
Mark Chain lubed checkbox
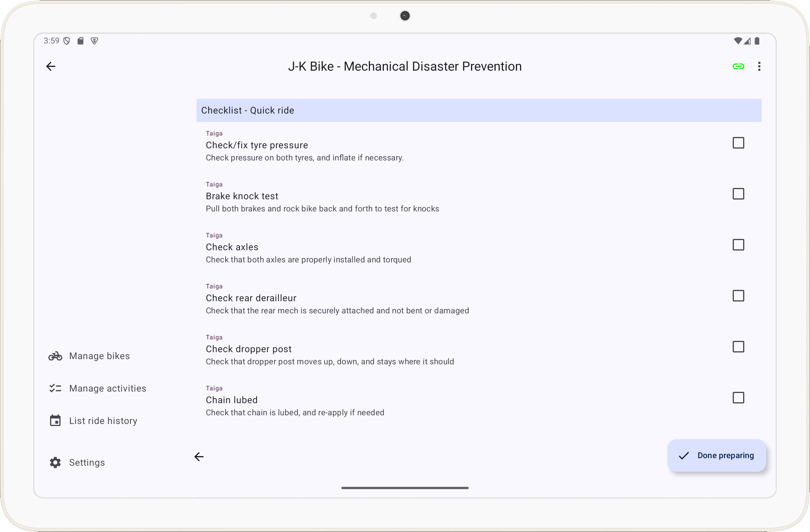coord(738,398)
